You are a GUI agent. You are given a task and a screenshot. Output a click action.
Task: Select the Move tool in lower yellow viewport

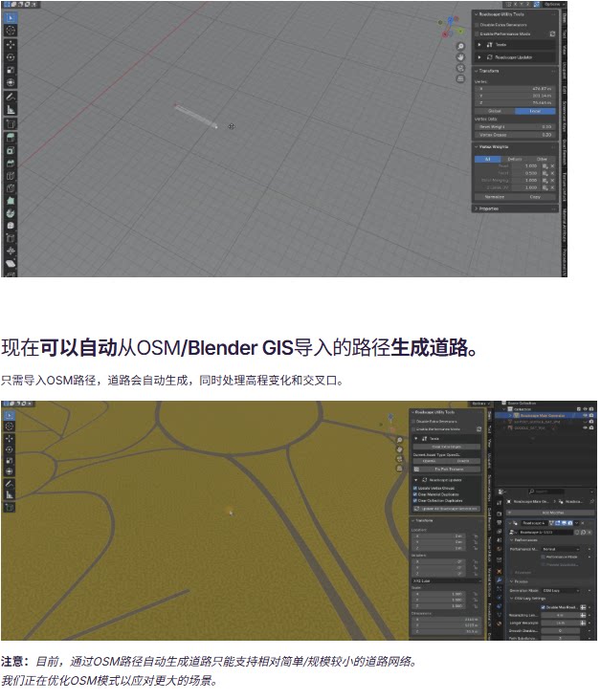point(10,438)
